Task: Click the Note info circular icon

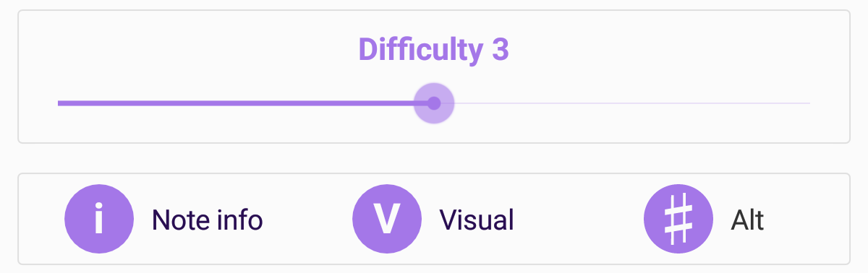Action: 99,219
